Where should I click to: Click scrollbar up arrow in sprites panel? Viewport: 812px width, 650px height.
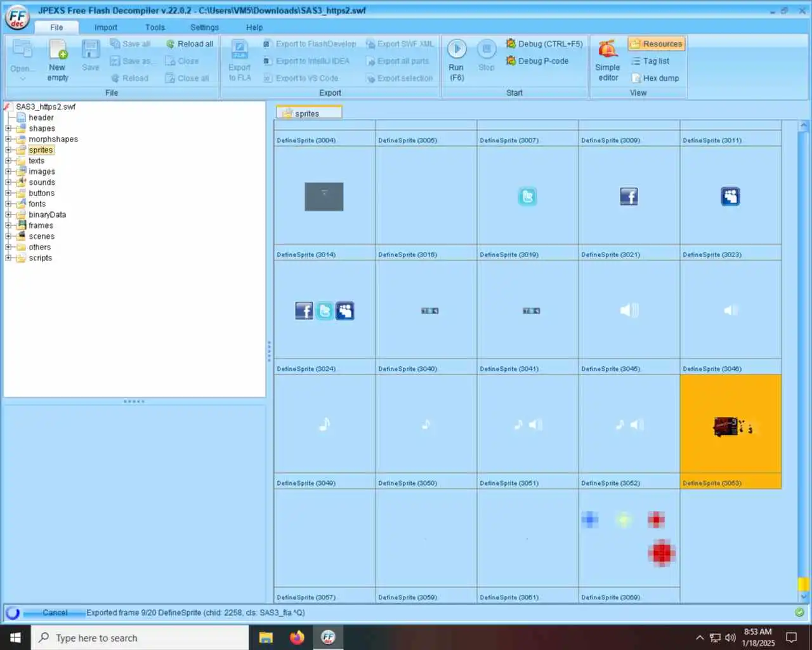[803, 126]
